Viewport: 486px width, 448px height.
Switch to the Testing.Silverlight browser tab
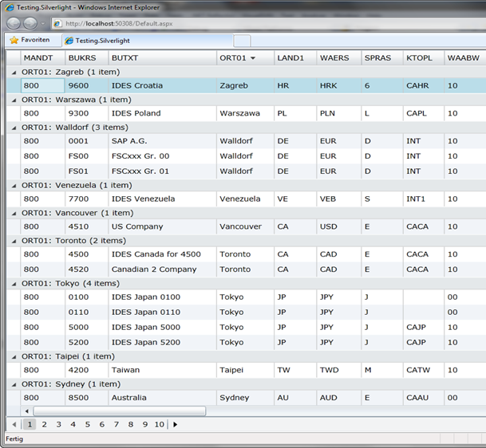click(102, 40)
